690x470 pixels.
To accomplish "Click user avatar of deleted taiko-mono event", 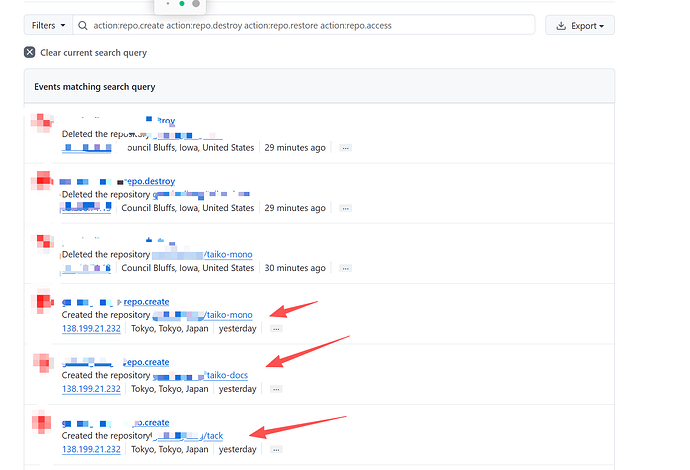I will (x=43, y=243).
